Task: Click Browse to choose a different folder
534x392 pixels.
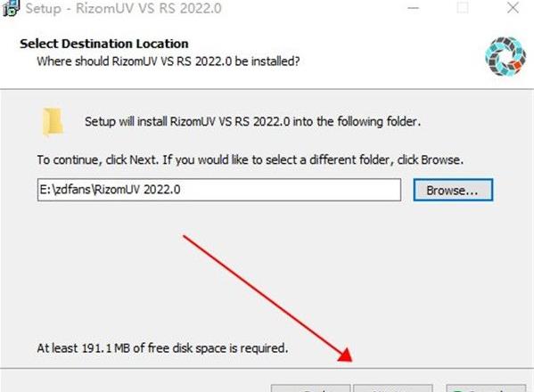Action: tap(453, 190)
